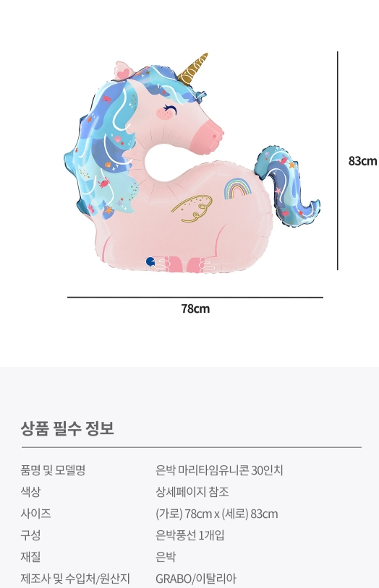Viewport: 379px width, 588px height.
Task: Click the 78cm width label
Action: coord(195,308)
